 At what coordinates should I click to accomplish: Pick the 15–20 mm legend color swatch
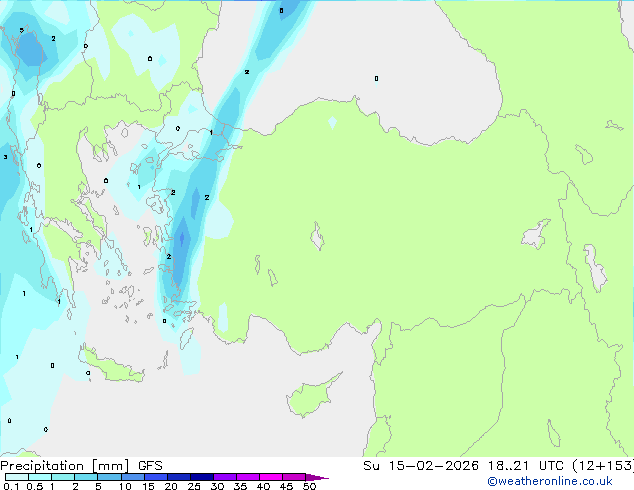[x=156, y=477]
